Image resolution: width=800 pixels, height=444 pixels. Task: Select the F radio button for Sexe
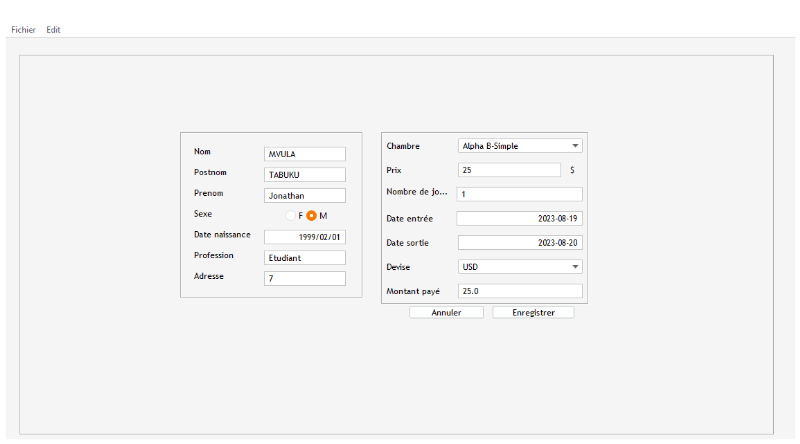[291, 216]
